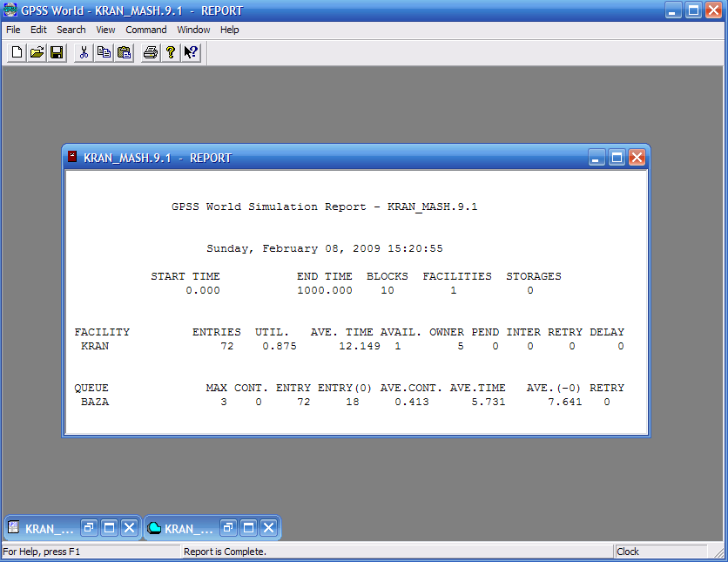Click the END TIME value 1000.000

(x=325, y=290)
